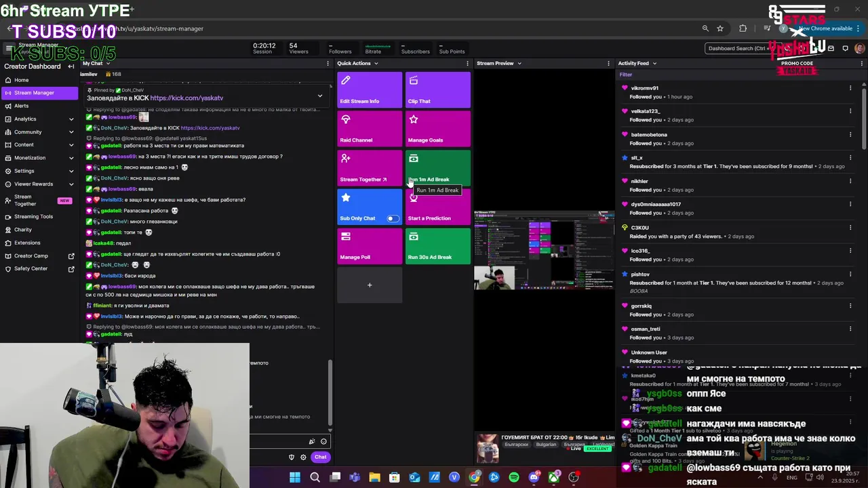Open the kick.com/yaskatv link in pinned message

coord(186,98)
